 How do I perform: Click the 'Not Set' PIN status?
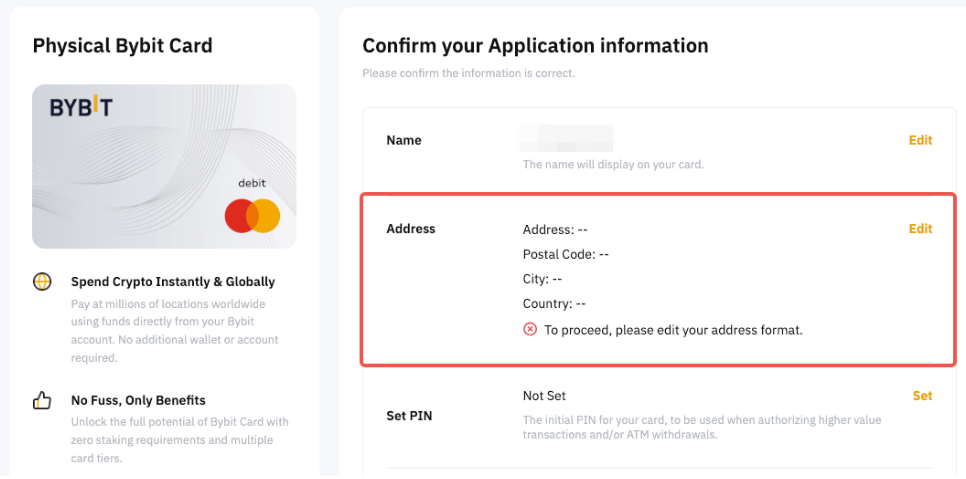544,396
